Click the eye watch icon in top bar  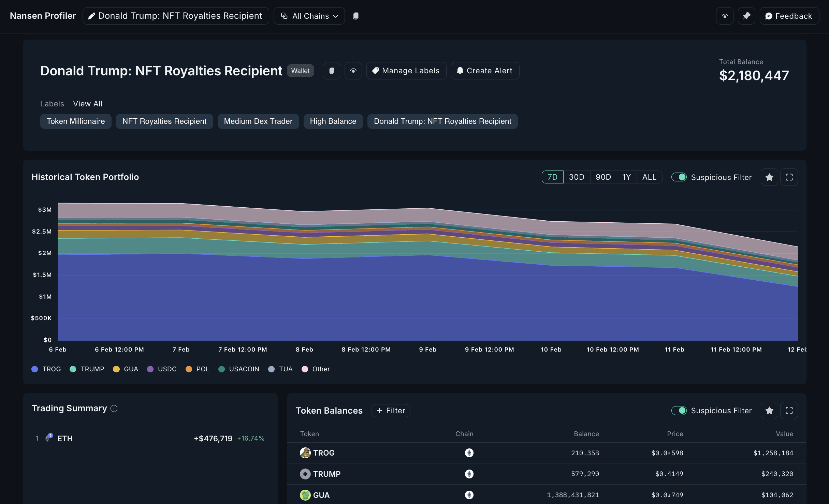pyautogui.click(x=725, y=16)
